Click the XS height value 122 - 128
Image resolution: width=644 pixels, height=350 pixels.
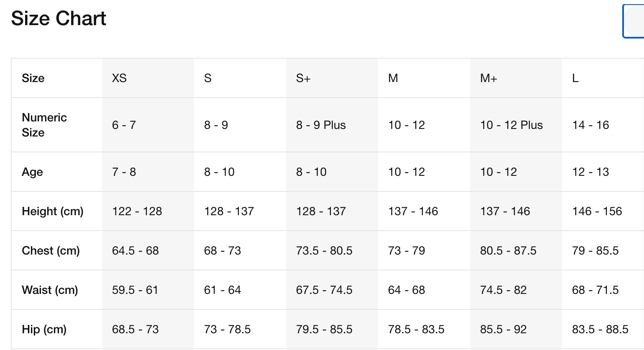click(x=137, y=211)
